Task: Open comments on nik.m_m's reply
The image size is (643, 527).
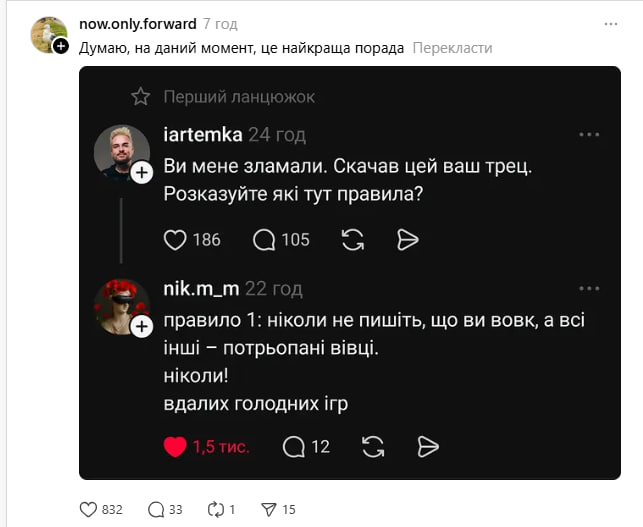Action: tap(293, 447)
